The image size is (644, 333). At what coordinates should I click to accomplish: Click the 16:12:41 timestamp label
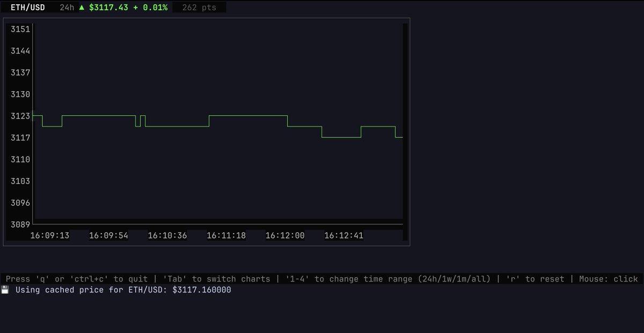(343, 235)
